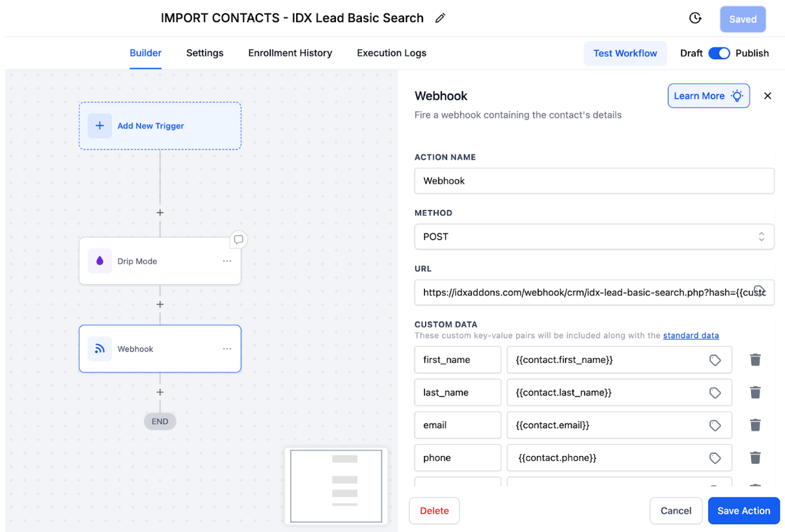Image resolution: width=785 pixels, height=532 pixels.
Task: Click the workflow minimap thumbnail
Action: coord(336,485)
